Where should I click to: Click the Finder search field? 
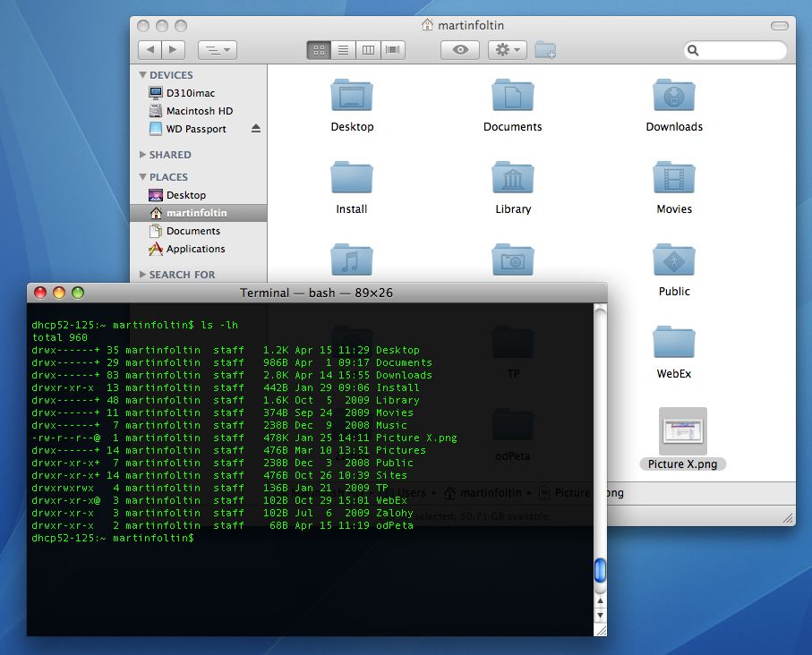(x=735, y=50)
